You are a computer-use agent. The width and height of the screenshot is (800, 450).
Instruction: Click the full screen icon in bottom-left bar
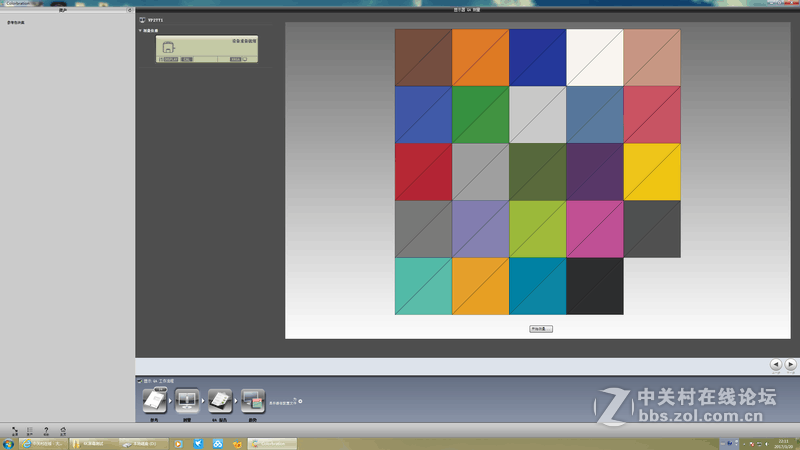pos(14,429)
